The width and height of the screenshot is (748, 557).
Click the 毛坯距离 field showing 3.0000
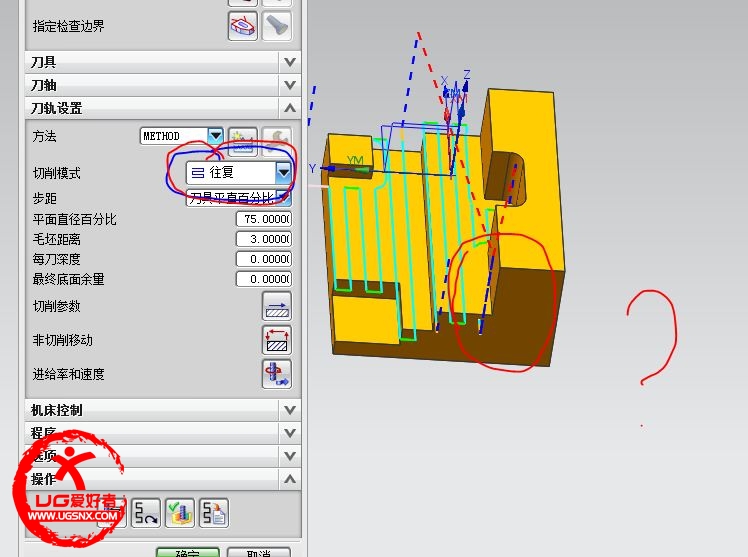point(264,239)
